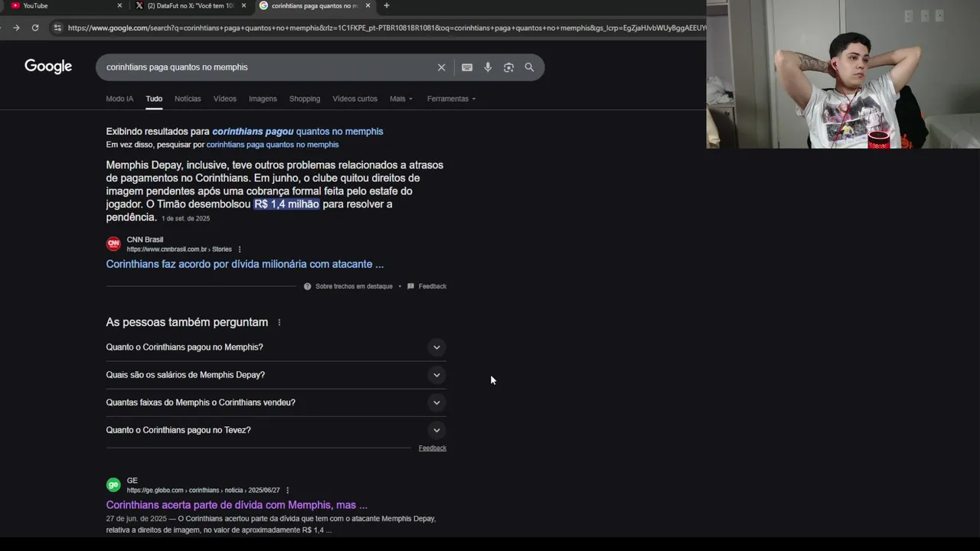Click the '1 de set. de 2025' date
The height and width of the screenshot is (551, 980).
[x=185, y=219]
